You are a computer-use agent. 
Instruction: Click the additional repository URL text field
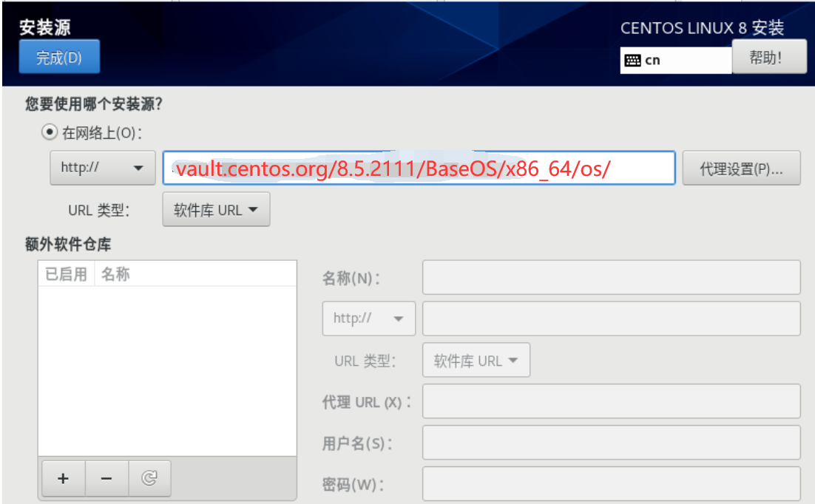pyautogui.click(x=611, y=319)
